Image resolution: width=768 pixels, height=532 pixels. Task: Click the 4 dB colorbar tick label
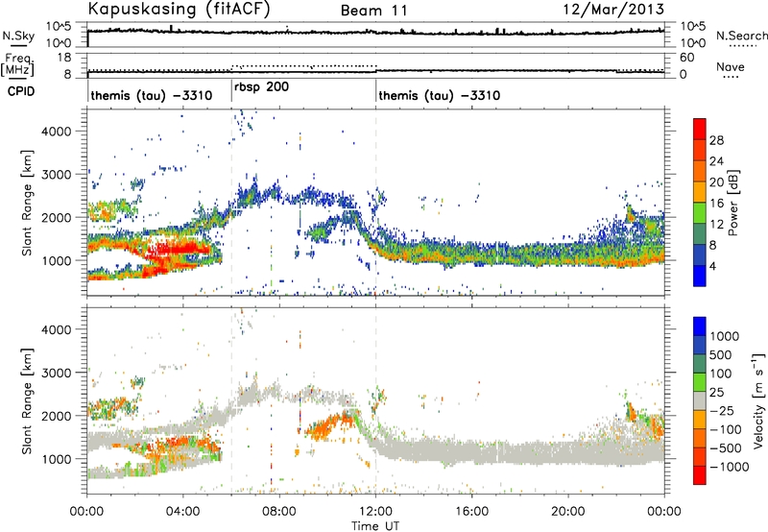click(713, 267)
